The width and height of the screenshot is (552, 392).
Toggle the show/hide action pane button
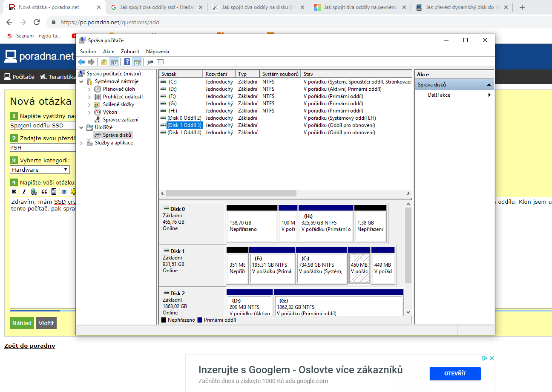[x=137, y=62]
